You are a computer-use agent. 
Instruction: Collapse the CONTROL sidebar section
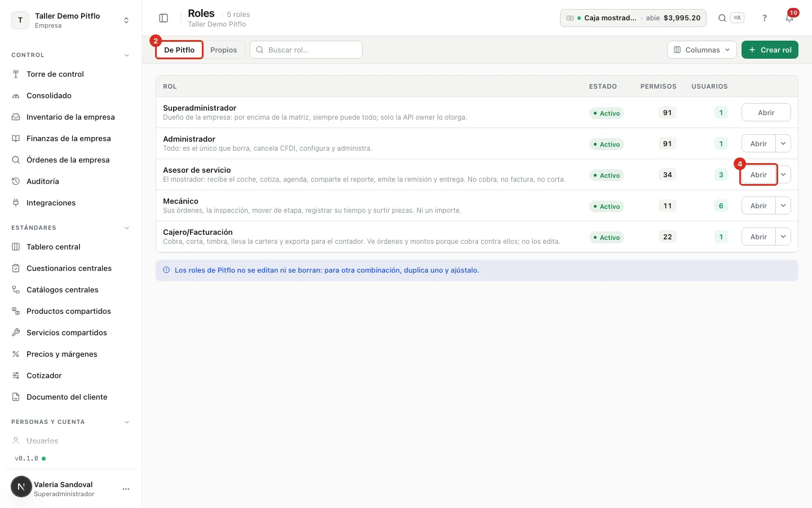(127, 55)
